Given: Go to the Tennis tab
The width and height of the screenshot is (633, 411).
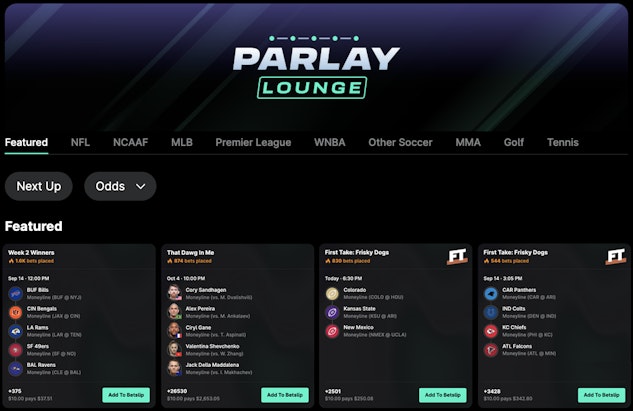Looking at the screenshot, I should point(563,142).
